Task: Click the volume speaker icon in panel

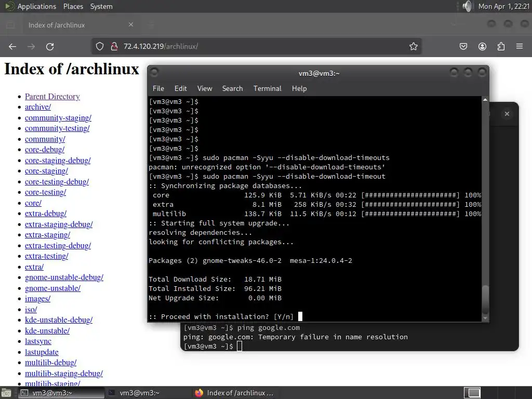Action: (x=467, y=6)
